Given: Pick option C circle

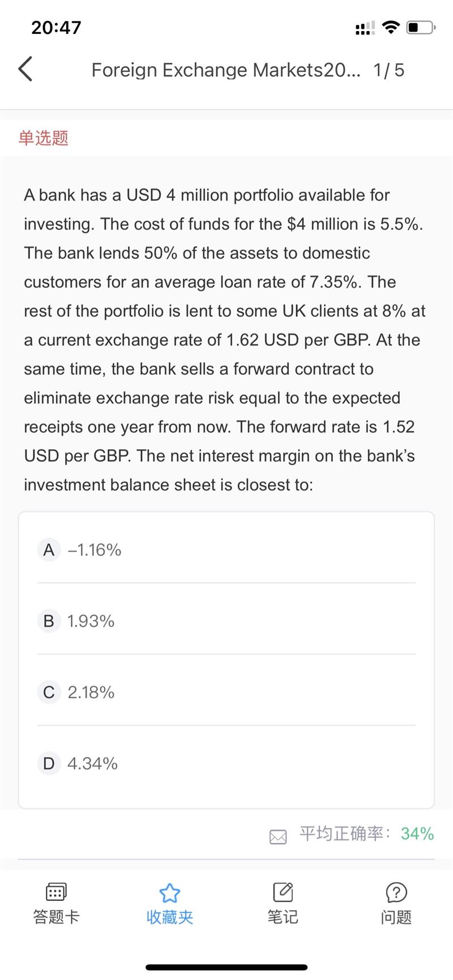Looking at the screenshot, I should [49, 692].
